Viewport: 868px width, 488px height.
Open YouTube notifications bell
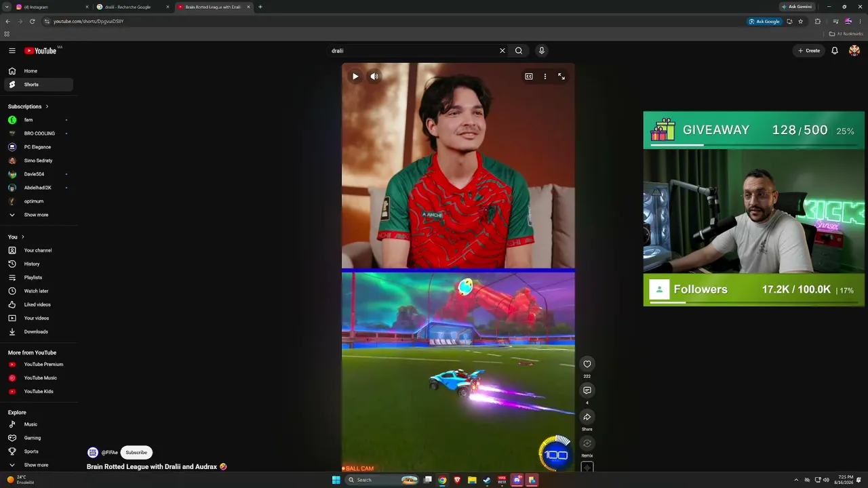point(835,51)
